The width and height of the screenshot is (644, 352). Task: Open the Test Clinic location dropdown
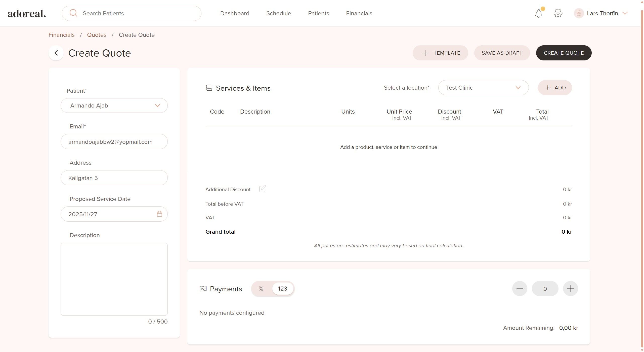tap(483, 88)
